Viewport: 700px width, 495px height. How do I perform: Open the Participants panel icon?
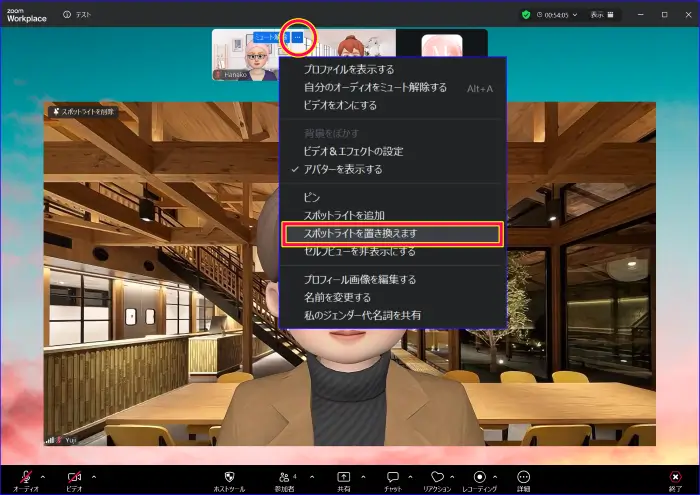[284, 477]
